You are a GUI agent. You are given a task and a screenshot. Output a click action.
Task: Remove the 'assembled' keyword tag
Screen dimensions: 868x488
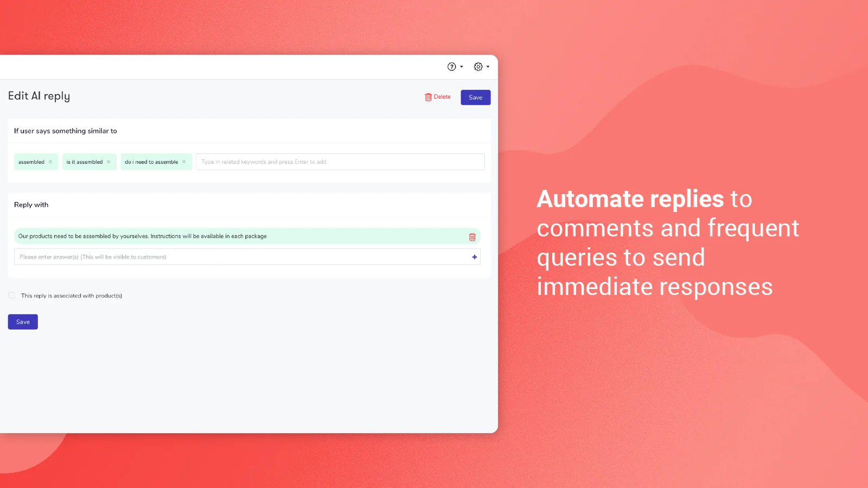click(x=50, y=162)
